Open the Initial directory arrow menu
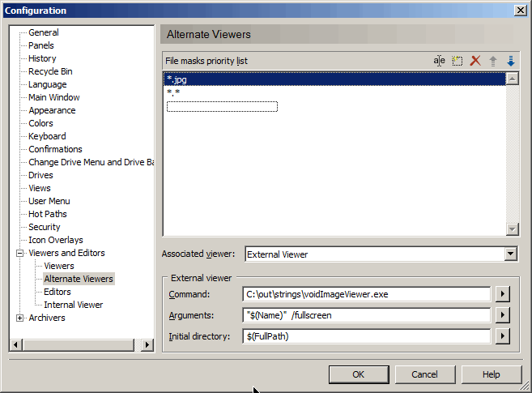The height and width of the screenshot is (393, 532). click(503, 336)
